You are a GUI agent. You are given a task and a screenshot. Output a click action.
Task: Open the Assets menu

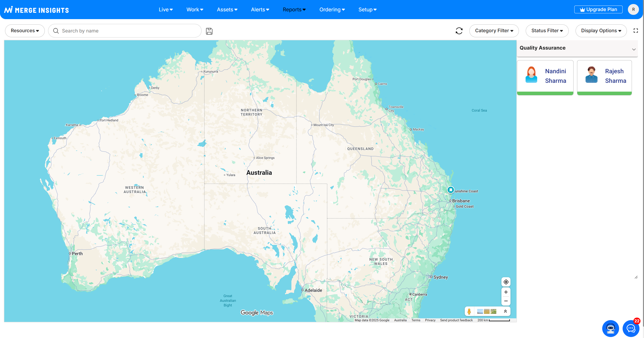(227, 10)
